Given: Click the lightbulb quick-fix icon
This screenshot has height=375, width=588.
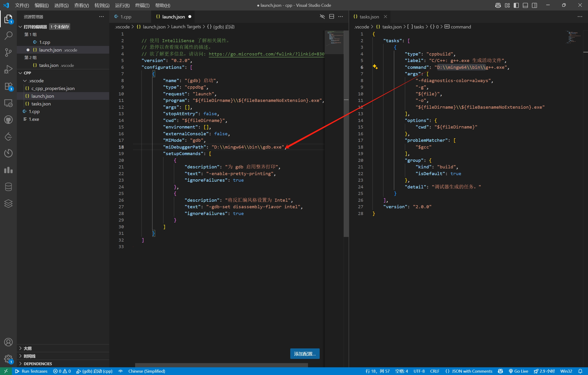Looking at the screenshot, I should click(x=375, y=67).
